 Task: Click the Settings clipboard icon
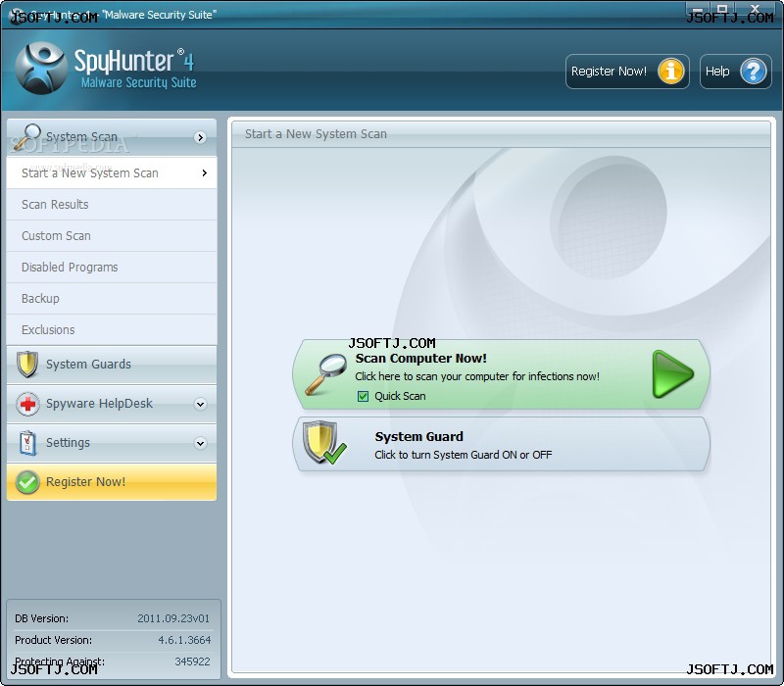(27, 443)
